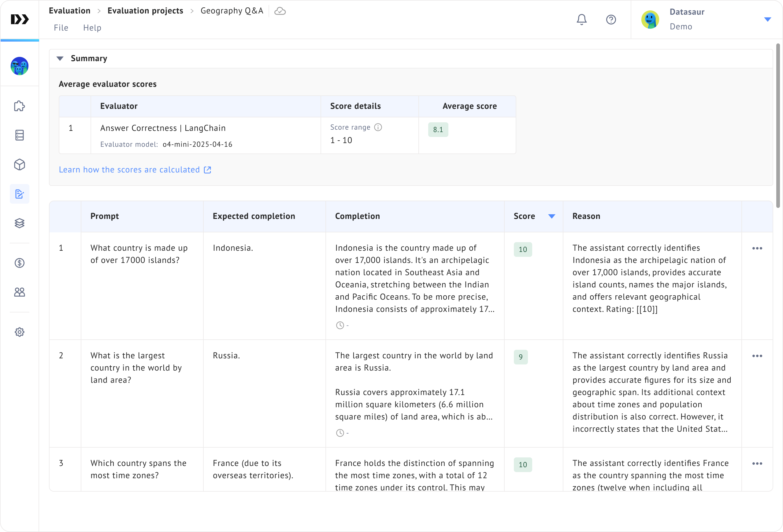
Task: Open the settings gear in sidebar
Action: click(x=20, y=332)
